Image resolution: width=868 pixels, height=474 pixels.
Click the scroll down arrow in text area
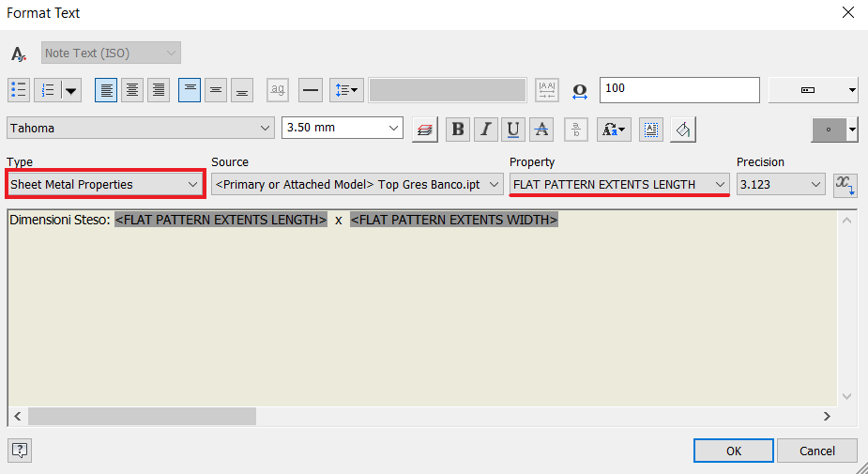(847, 396)
